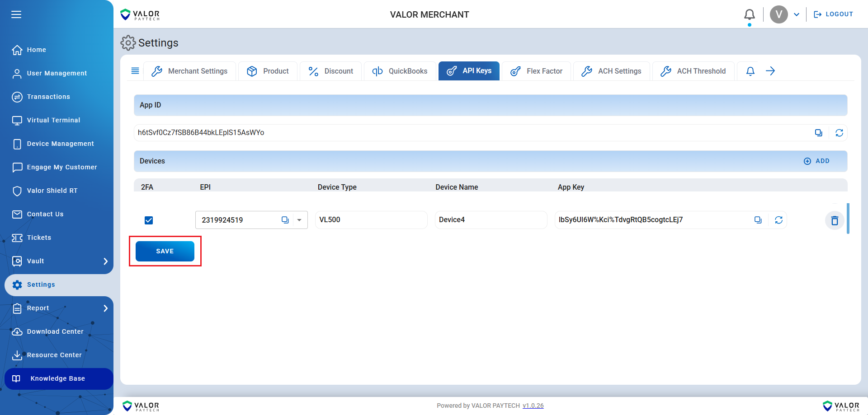Click the Device Type field VL500
Screen dimensions: 868x415
coord(371,220)
